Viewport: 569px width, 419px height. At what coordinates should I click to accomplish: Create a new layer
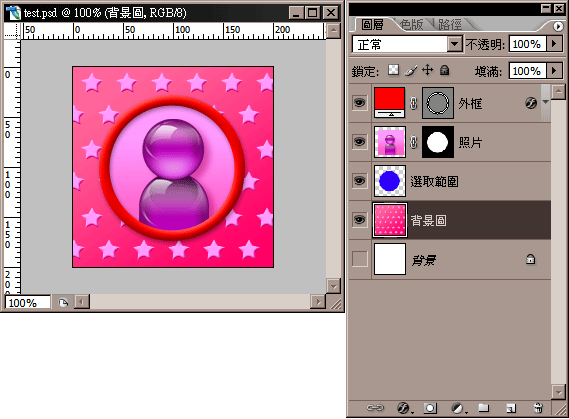(x=511, y=408)
